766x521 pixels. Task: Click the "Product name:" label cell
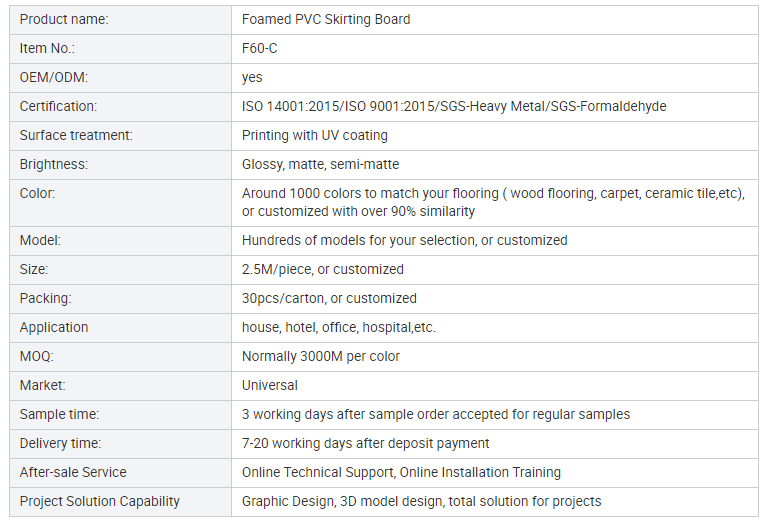click(65, 20)
